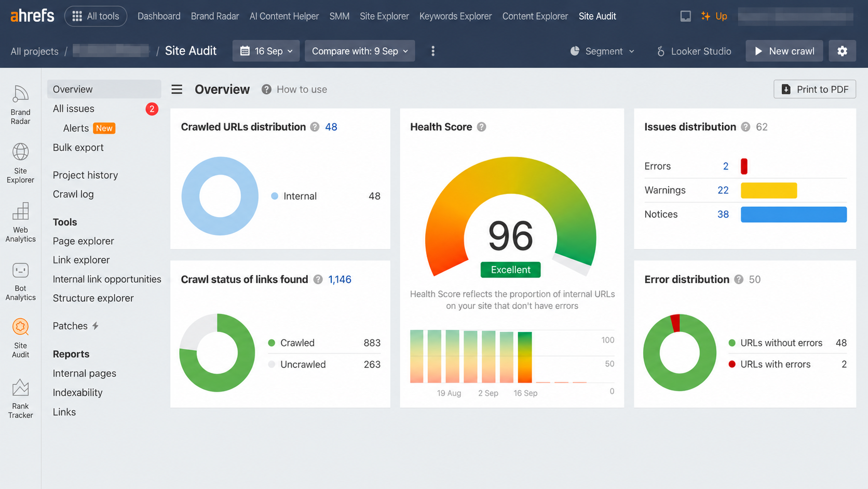
Task: Open AI Content Helper in top navigation
Action: coord(284,16)
